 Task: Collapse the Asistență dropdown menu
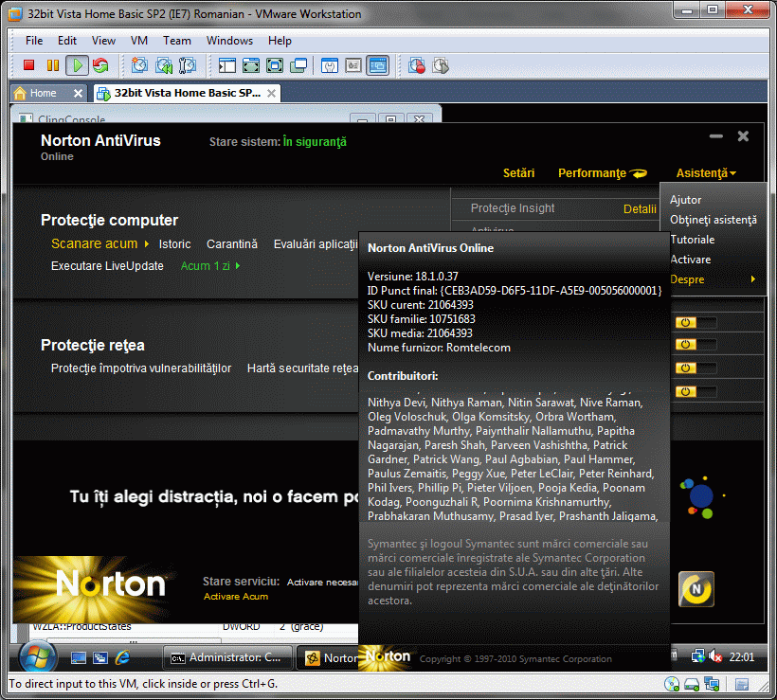click(x=706, y=173)
